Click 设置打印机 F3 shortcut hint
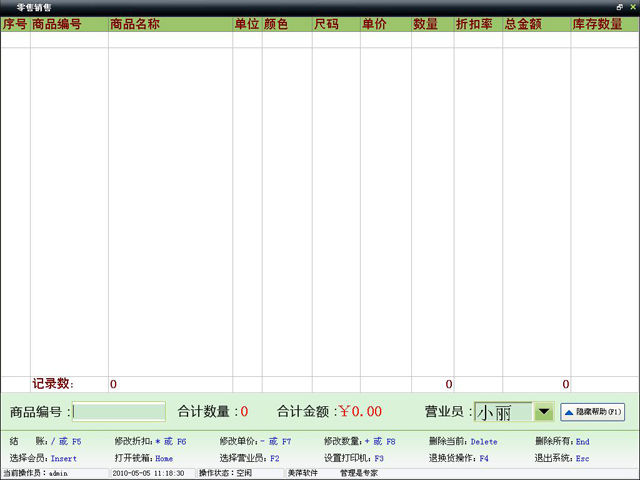 point(353,458)
